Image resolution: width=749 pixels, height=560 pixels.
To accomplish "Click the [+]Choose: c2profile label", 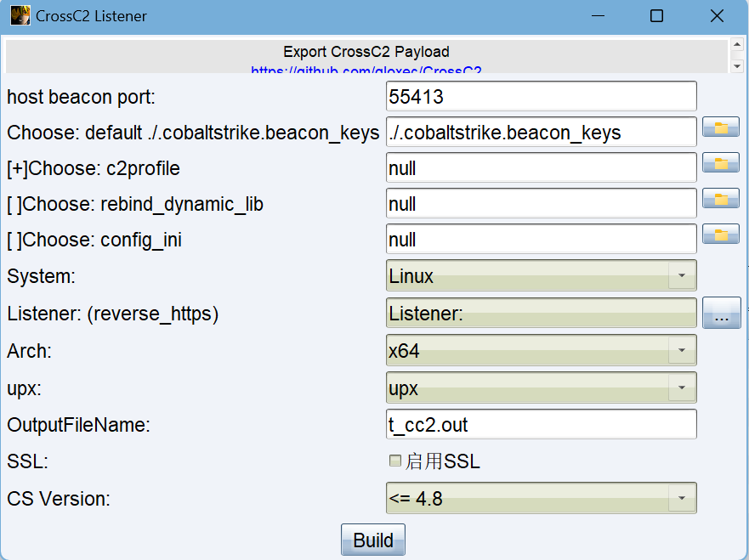I will (x=94, y=168).
